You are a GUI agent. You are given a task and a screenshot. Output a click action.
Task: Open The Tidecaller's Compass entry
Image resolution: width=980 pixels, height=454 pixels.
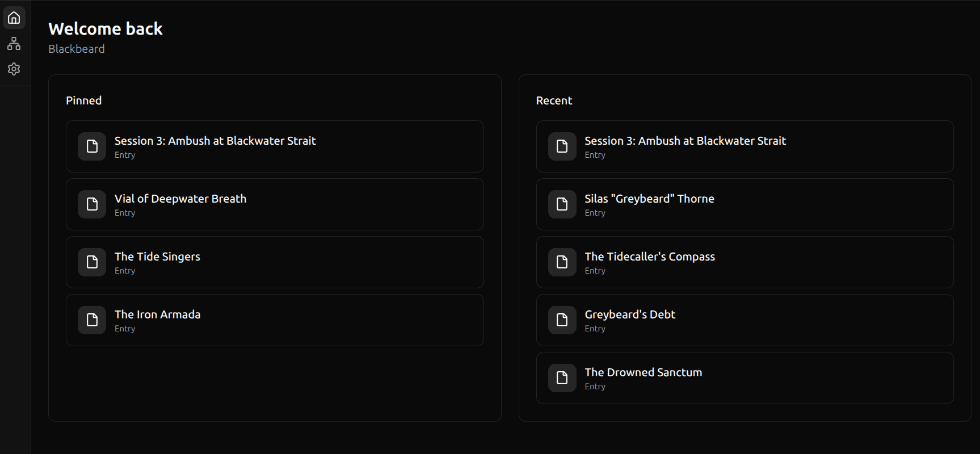pyautogui.click(x=650, y=257)
